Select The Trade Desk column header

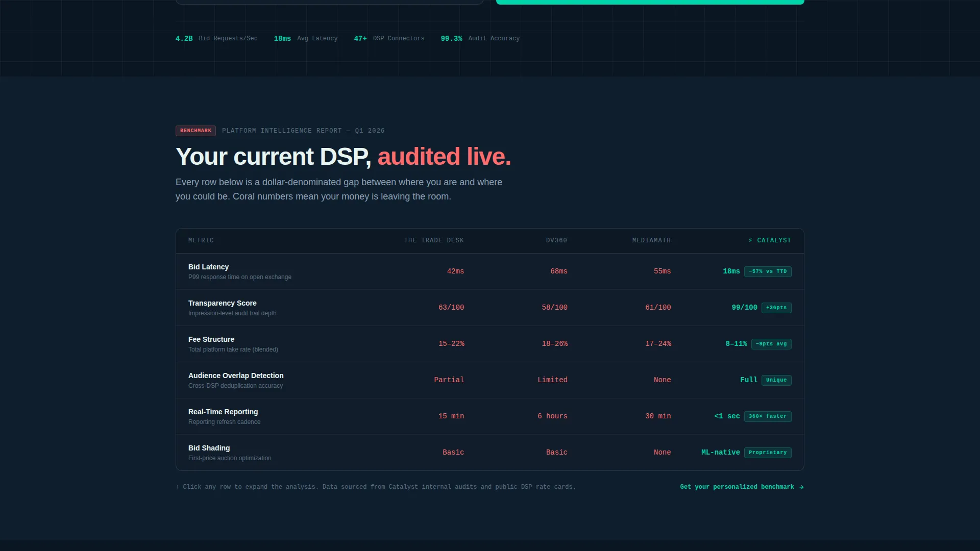click(x=434, y=240)
